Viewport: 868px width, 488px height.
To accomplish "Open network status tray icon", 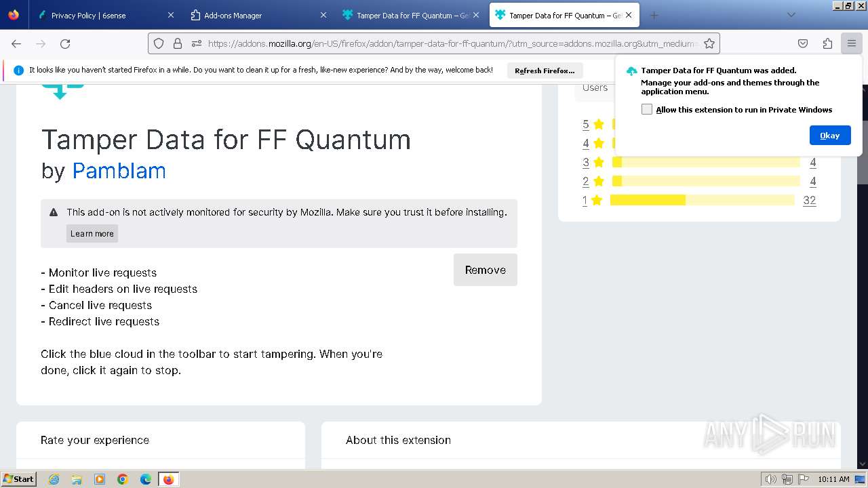I will click(787, 479).
